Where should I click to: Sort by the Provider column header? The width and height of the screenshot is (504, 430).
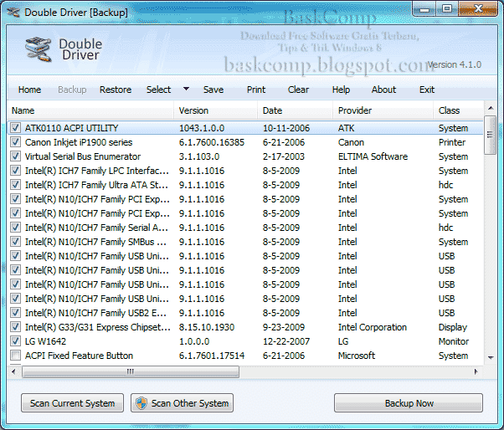point(383,110)
